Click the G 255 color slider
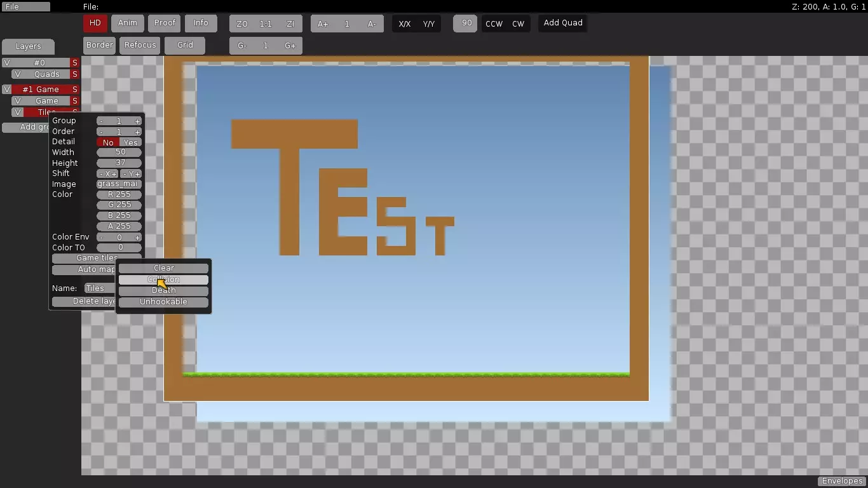This screenshot has height=488, width=868. 119,205
